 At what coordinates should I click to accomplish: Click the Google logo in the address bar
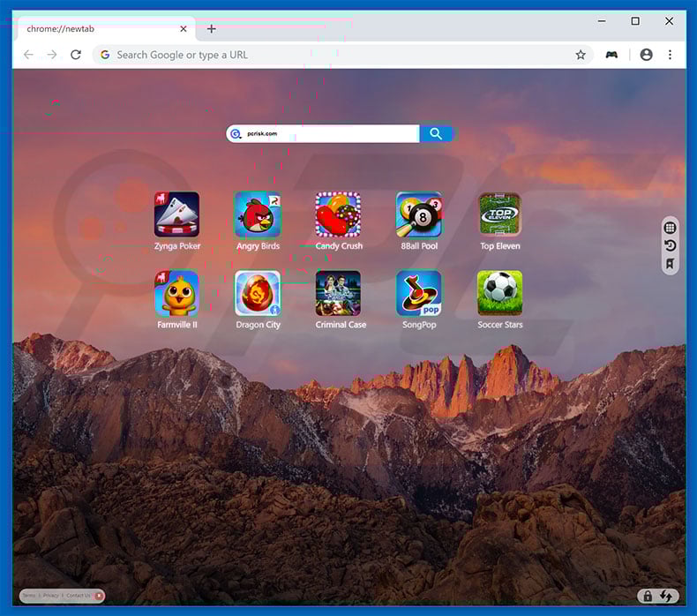point(105,55)
